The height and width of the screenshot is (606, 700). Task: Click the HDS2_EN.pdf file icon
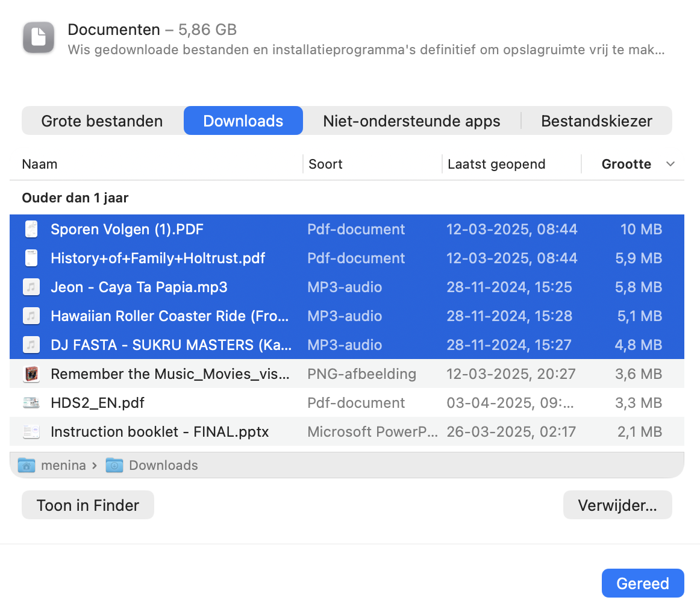(31, 402)
